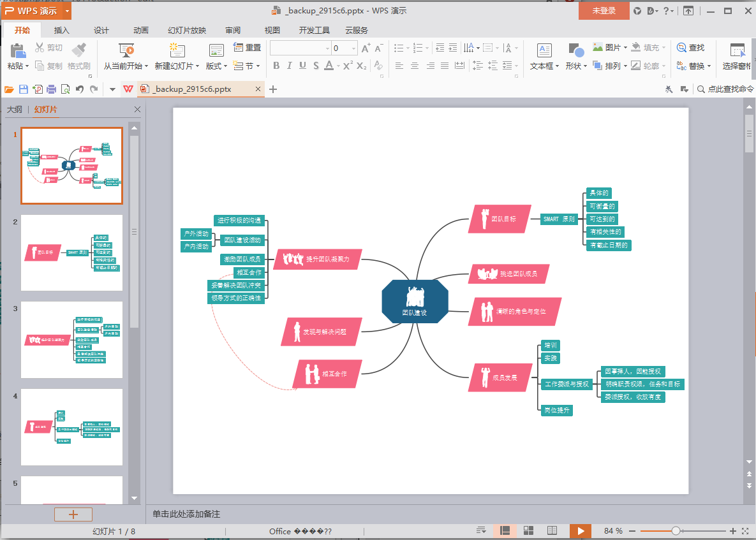Click the Open folder icon in quick toolbar
756x540 pixels.
click(x=9, y=89)
